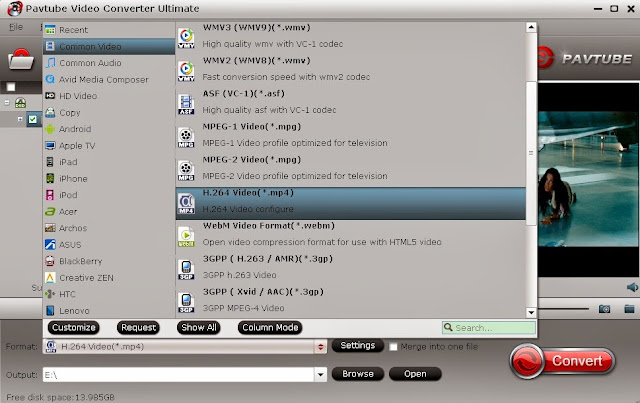
Task: Collapse the DVD source tree node
Action: tap(7, 103)
